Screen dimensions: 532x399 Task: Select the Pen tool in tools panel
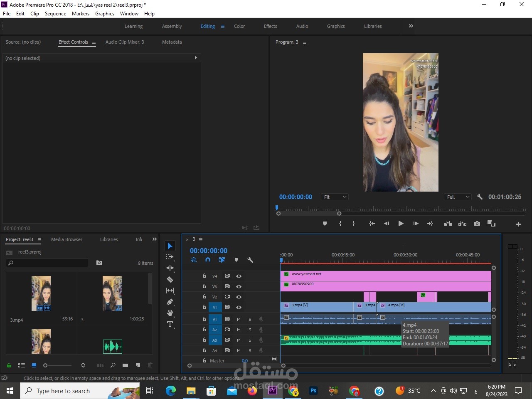click(x=170, y=302)
